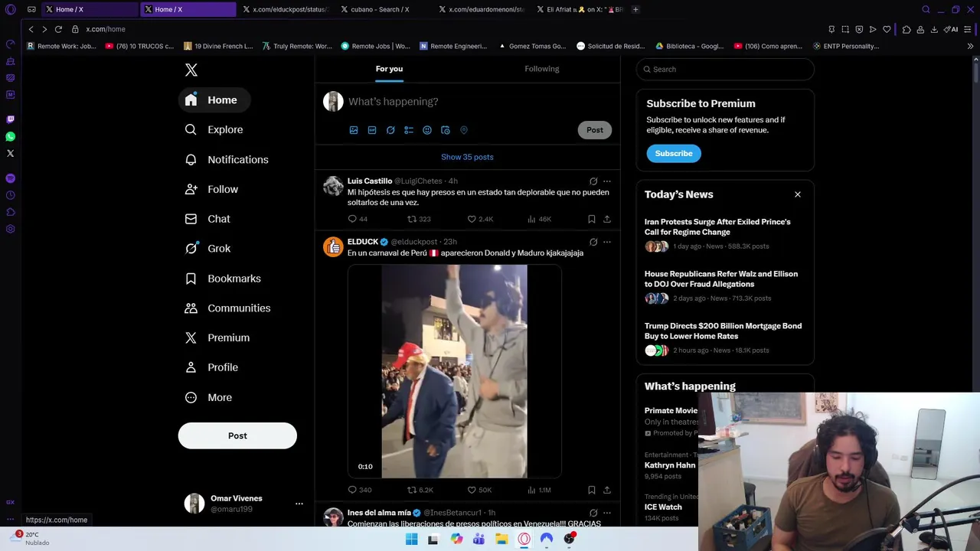Screen dimensions: 980x551
Task: Close the Today's News panel
Action: pos(798,194)
